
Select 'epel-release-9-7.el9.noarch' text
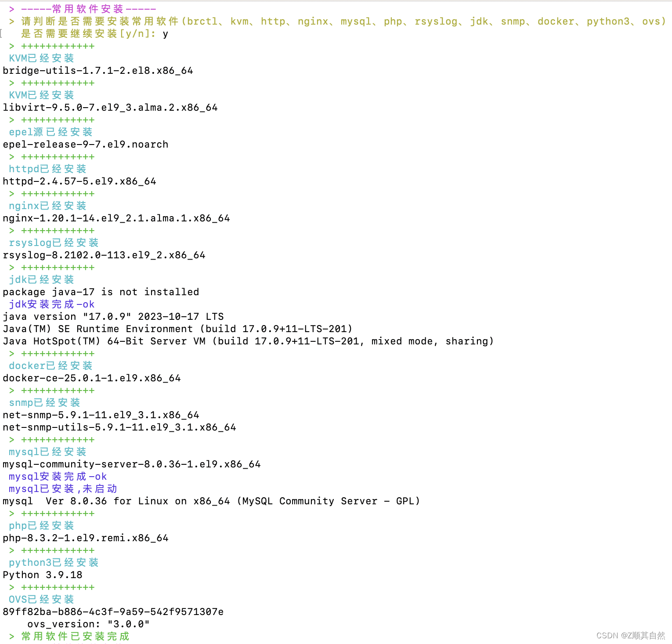pyautogui.click(x=86, y=145)
